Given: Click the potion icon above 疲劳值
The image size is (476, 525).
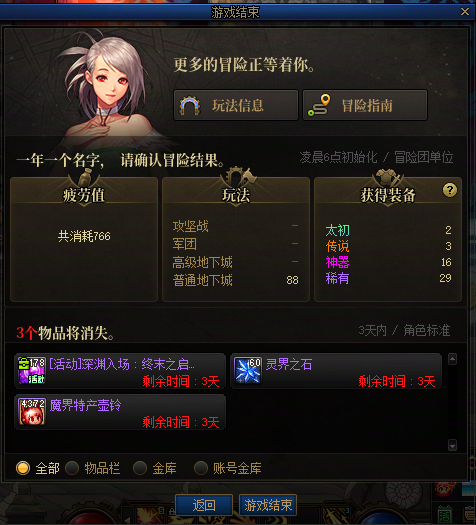Looking at the screenshot, I should [85, 177].
